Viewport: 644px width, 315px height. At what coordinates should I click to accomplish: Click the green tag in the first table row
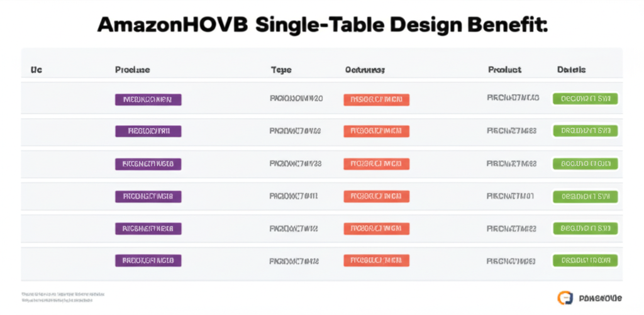(585, 99)
